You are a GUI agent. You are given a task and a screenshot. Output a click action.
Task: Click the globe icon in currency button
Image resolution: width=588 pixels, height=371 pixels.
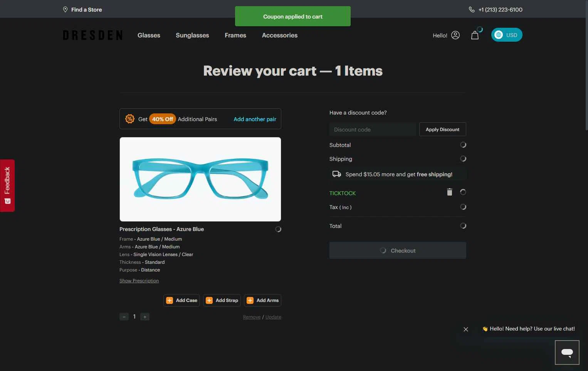499,35
